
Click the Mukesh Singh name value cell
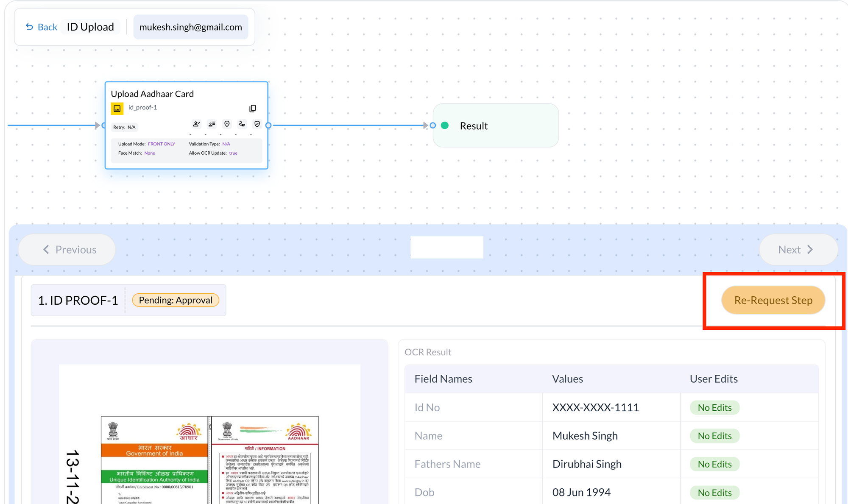tap(585, 436)
